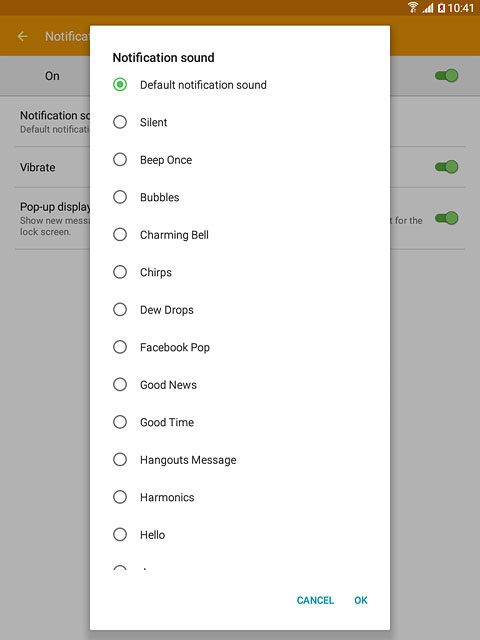
Task: Tap the battery status icon
Action: [x=441, y=8]
